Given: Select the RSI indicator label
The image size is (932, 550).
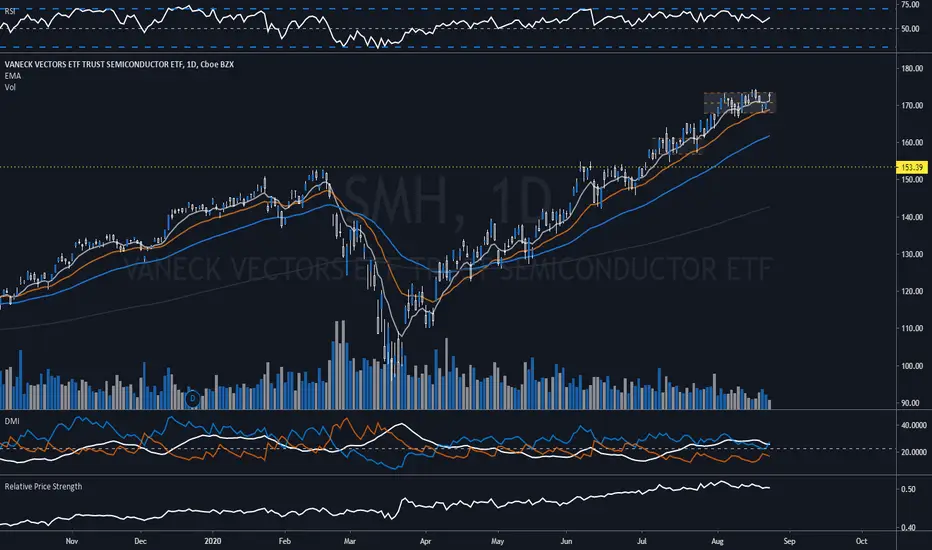Looking at the screenshot, I should pyautogui.click(x=10, y=11).
